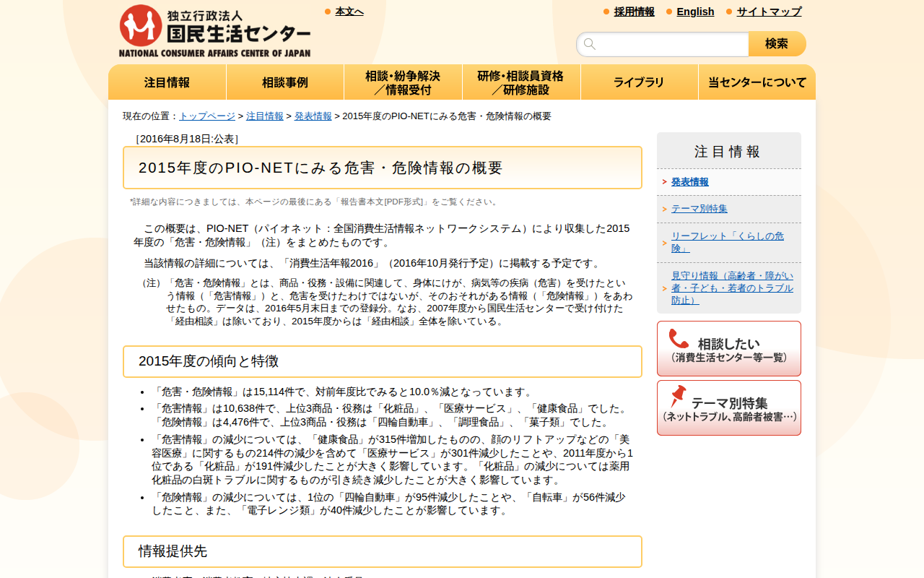Click the note about 報告書本文[PDF形式]
924x578 pixels.
[x=315, y=202]
